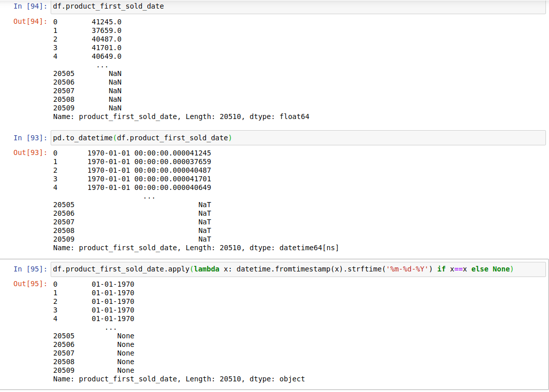Click the NaT value of row 20505

coord(205,205)
